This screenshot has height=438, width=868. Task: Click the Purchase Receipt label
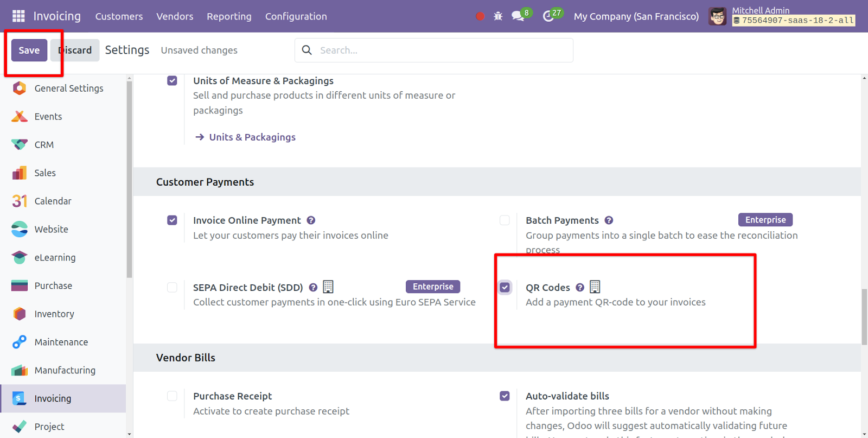click(233, 396)
